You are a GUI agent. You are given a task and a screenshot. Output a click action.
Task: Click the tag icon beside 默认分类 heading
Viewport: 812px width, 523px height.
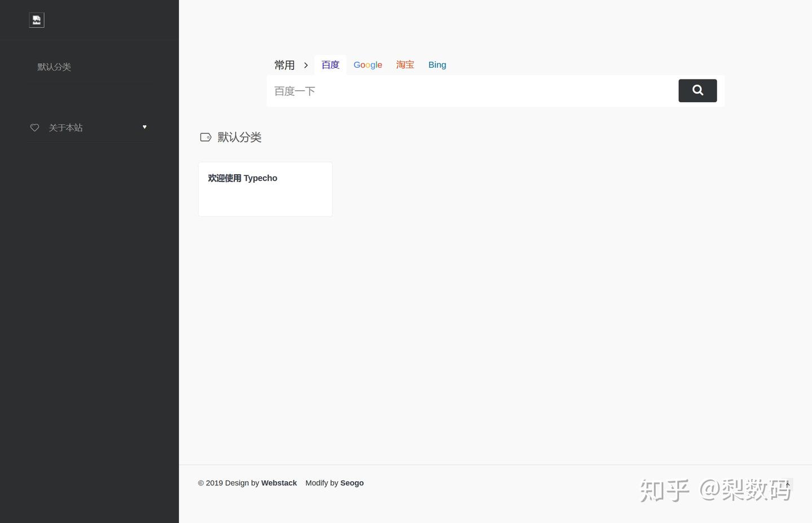206,137
